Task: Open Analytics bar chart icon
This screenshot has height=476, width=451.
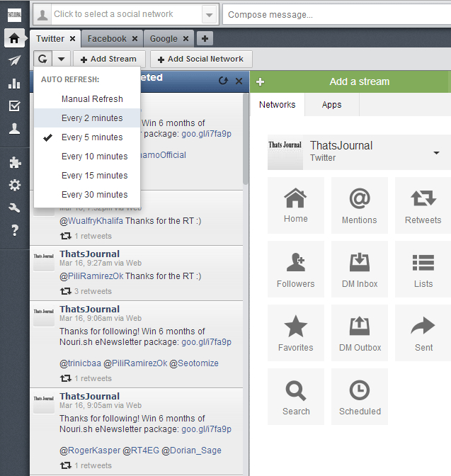Action: (14, 83)
